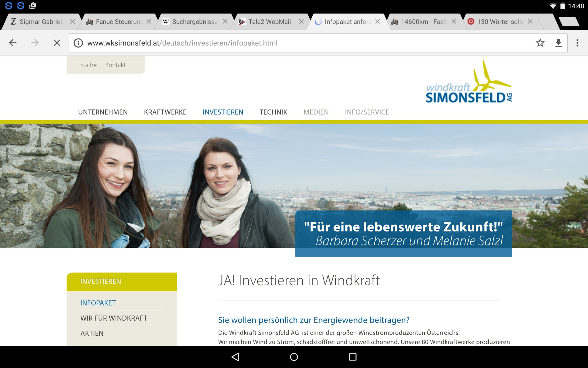
Task: Open WIR FÜR WINDKRAFT in the sidebar
Action: click(x=114, y=318)
